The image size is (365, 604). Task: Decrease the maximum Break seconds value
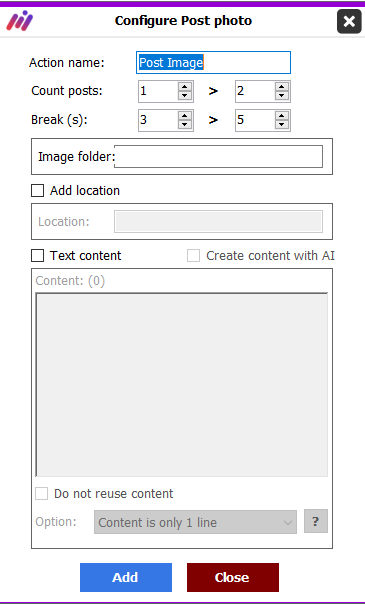(x=282, y=124)
